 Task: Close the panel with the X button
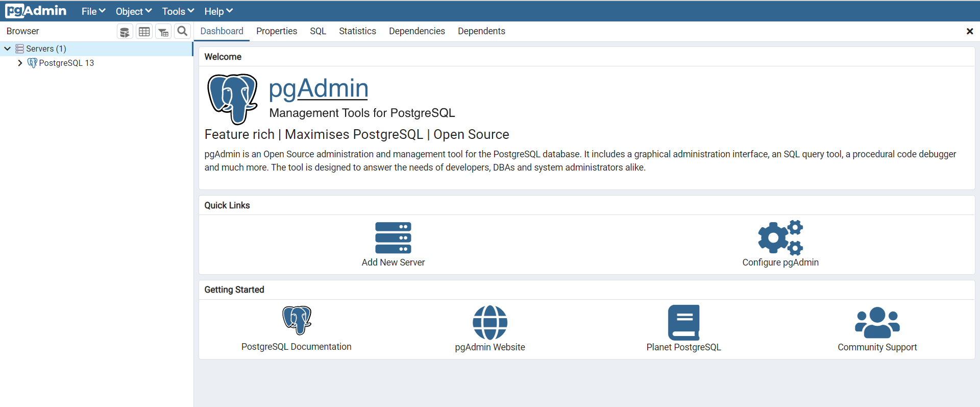[970, 31]
